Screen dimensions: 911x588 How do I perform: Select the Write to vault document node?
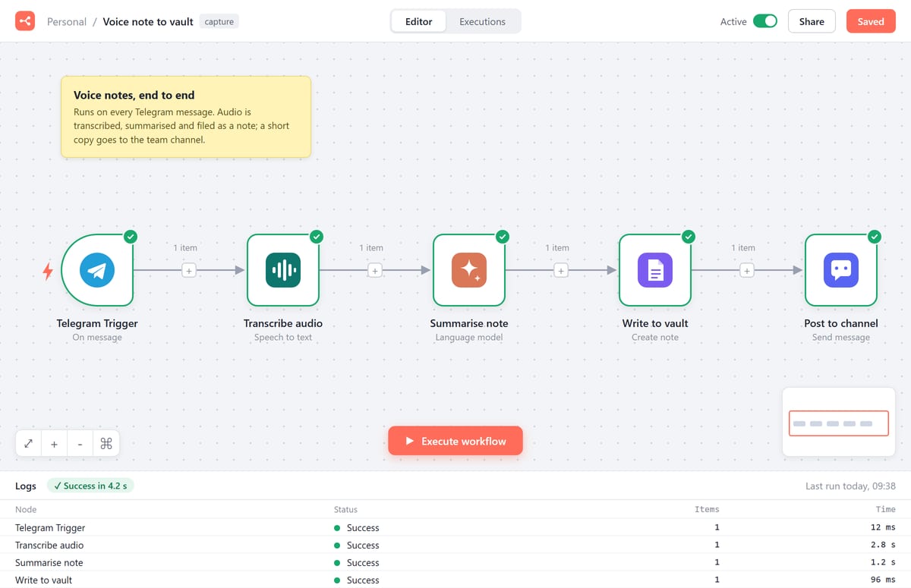(x=655, y=270)
